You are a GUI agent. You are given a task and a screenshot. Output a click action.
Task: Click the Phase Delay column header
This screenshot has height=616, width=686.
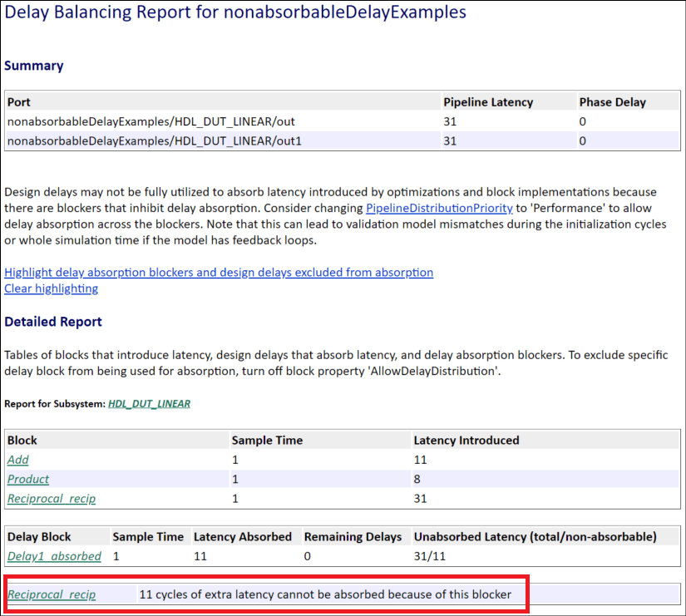612,102
